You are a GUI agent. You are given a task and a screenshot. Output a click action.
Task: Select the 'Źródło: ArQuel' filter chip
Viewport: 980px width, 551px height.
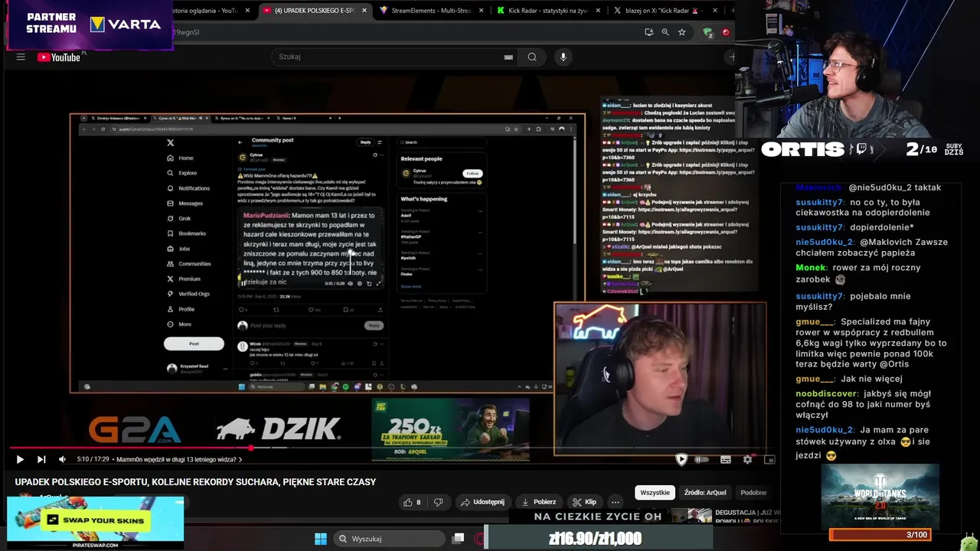click(x=705, y=492)
